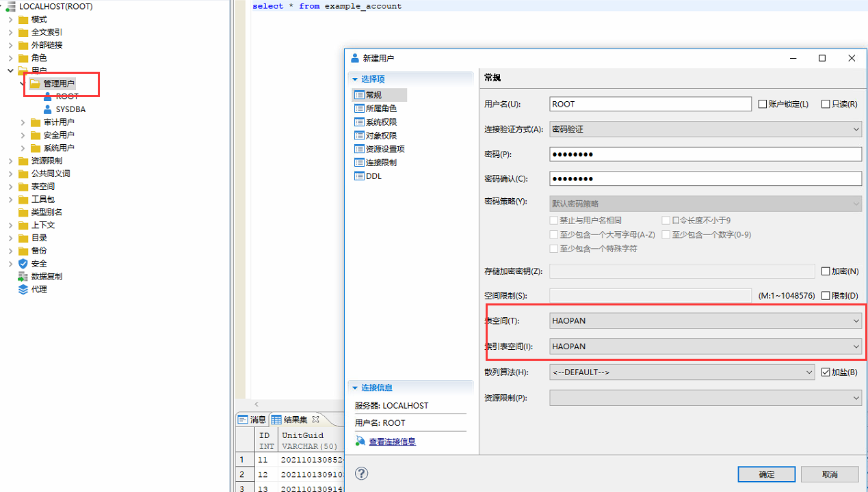This screenshot has height=492, width=868.
Task: Select the DDL page icon
Action: (359, 176)
